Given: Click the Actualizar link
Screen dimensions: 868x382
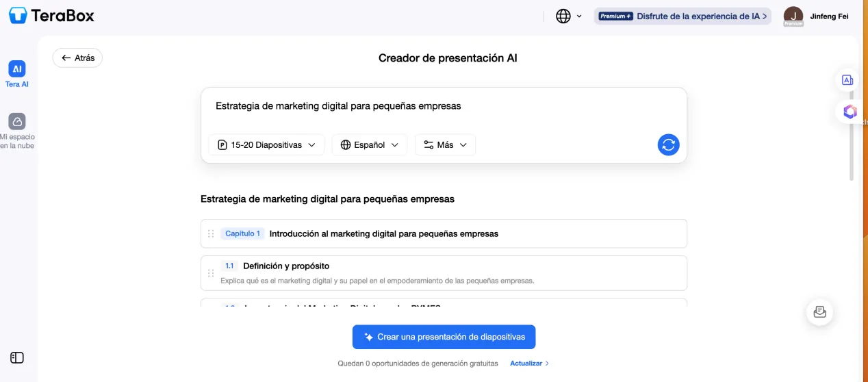Looking at the screenshot, I should 529,364.
